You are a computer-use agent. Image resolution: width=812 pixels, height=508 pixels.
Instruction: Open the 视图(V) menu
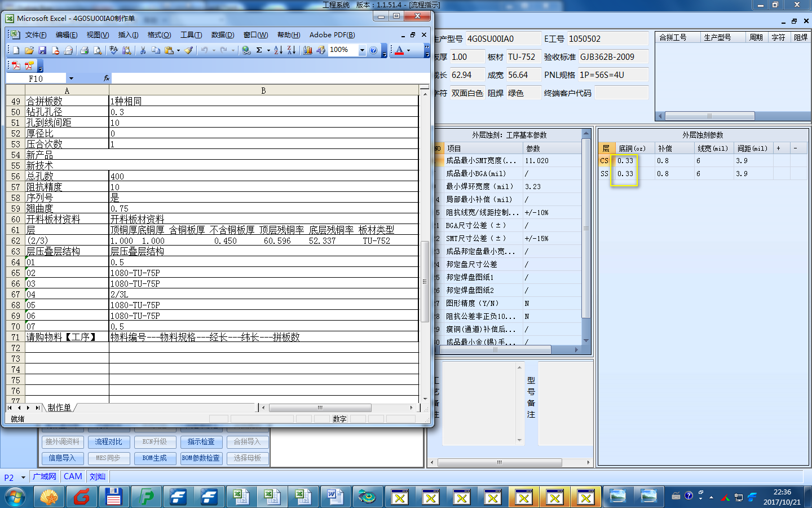98,35
